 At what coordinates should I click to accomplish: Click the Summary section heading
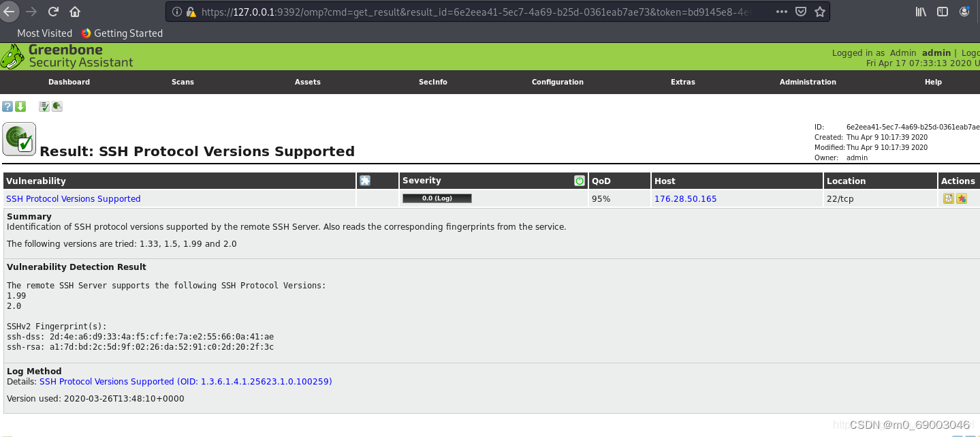pyautogui.click(x=29, y=217)
